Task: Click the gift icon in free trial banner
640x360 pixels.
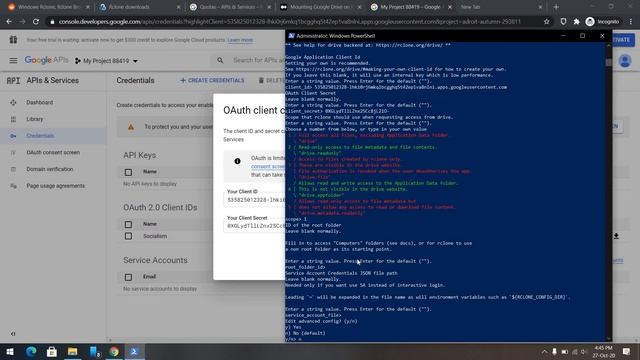Action: click(13, 40)
